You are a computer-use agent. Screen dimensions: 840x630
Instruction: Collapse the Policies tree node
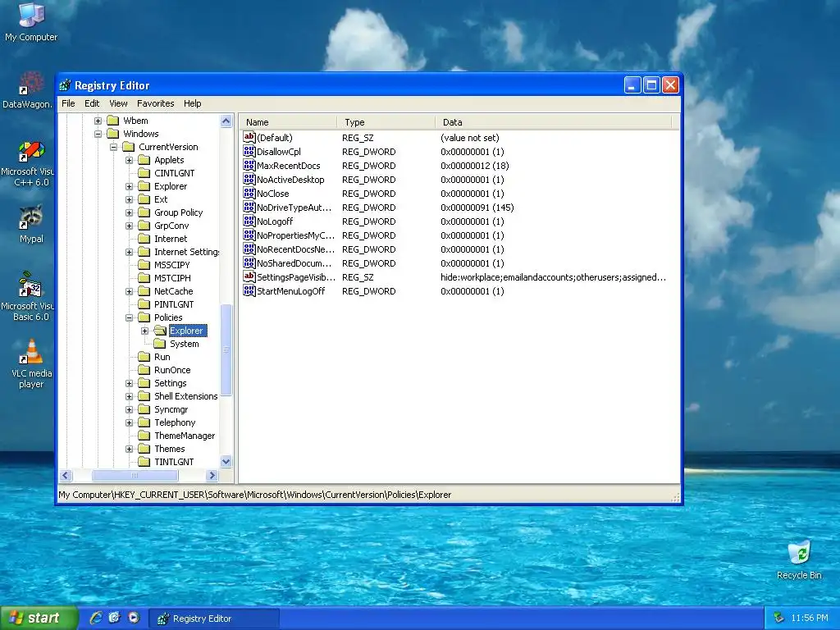click(129, 317)
